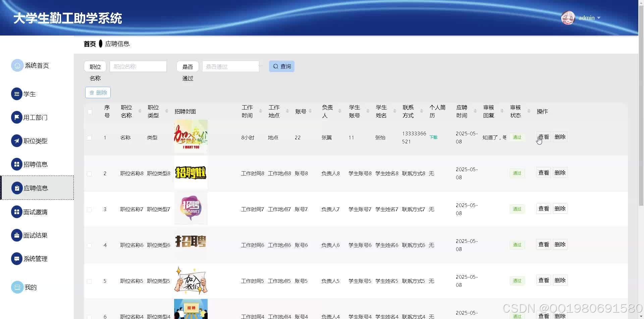Select the 学生 sidebar icon
The image size is (644, 319).
(x=17, y=94)
